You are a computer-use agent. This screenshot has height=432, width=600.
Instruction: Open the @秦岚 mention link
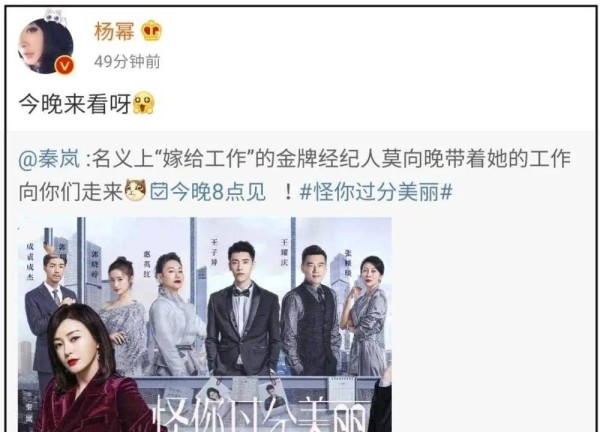49,159
